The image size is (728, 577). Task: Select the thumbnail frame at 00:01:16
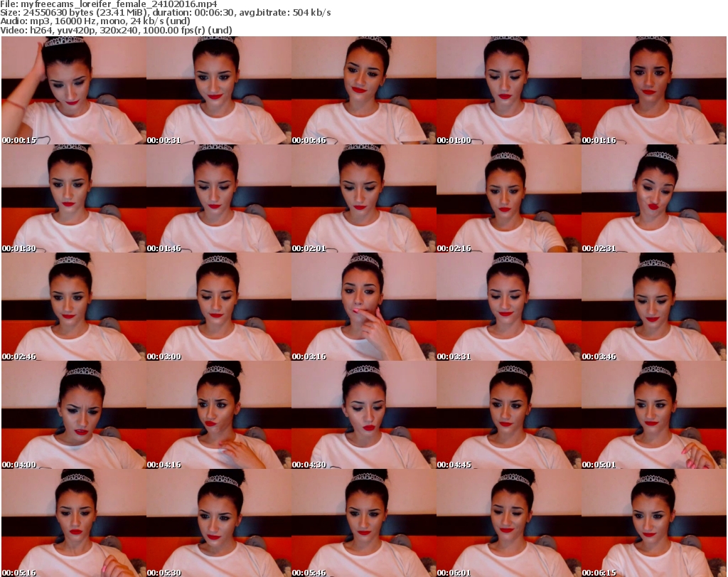coord(654,90)
